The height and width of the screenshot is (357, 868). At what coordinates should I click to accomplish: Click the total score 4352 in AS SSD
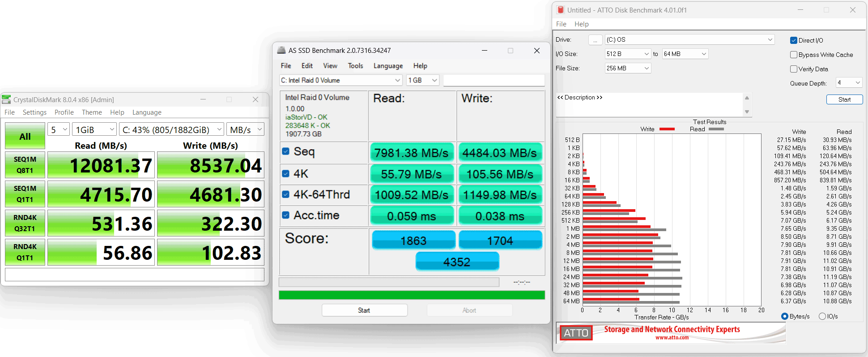tap(457, 262)
